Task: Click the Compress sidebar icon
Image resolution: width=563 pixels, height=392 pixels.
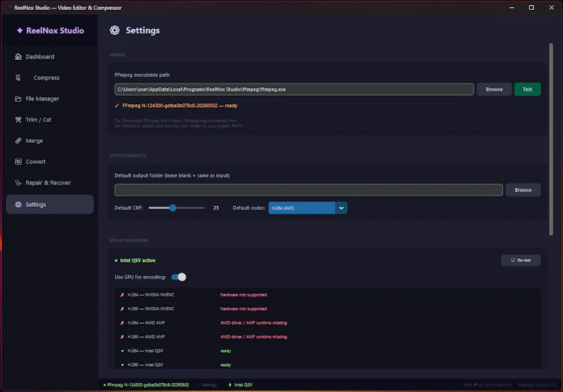Action: pos(18,77)
